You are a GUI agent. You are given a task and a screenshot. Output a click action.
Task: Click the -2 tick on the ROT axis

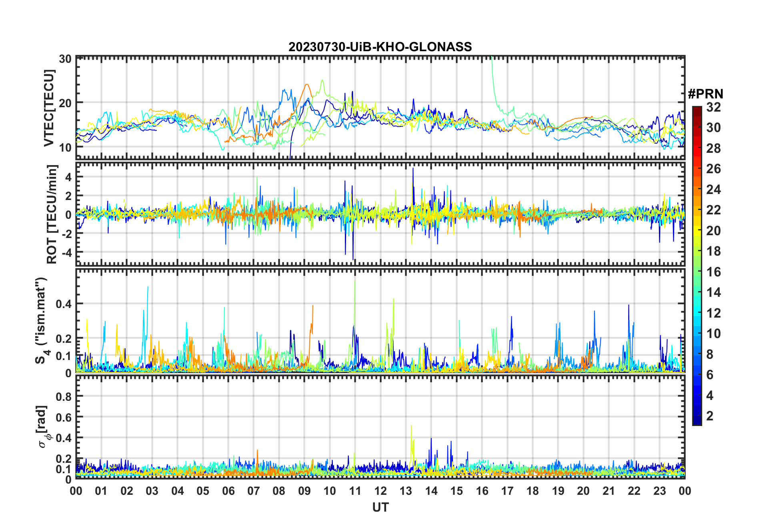pos(67,234)
